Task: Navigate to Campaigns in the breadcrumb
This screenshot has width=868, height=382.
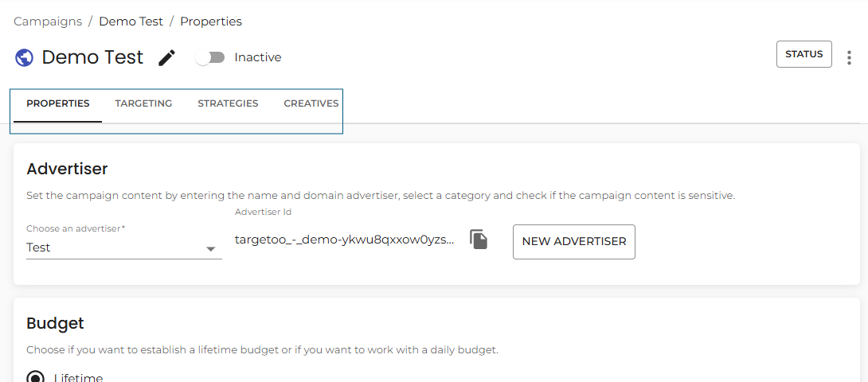Action: pyautogui.click(x=48, y=21)
